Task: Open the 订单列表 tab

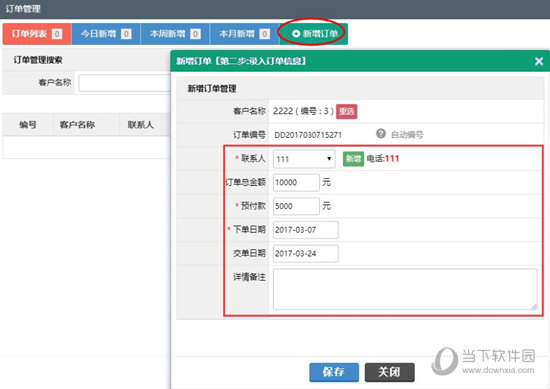Action: (x=37, y=34)
